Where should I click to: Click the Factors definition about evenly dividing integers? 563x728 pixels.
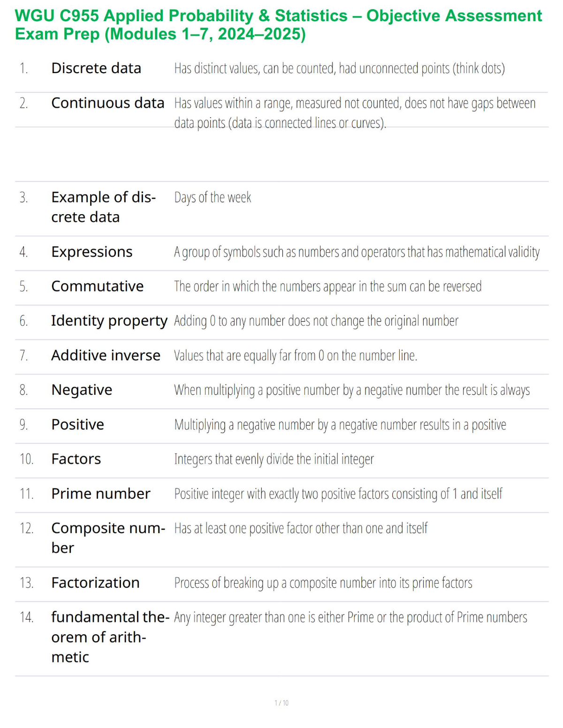click(274, 459)
